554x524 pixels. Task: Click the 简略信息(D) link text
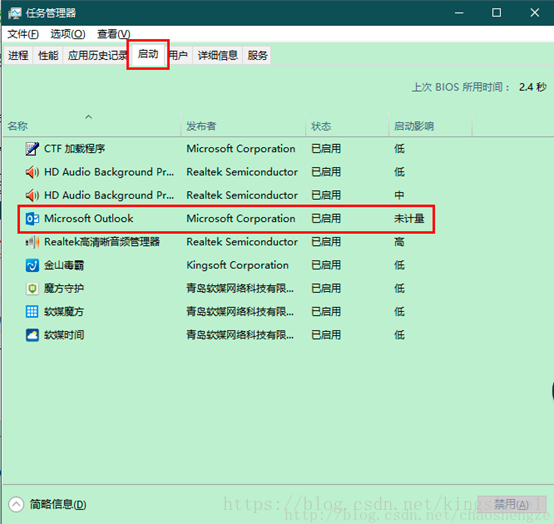pos(58,504)
